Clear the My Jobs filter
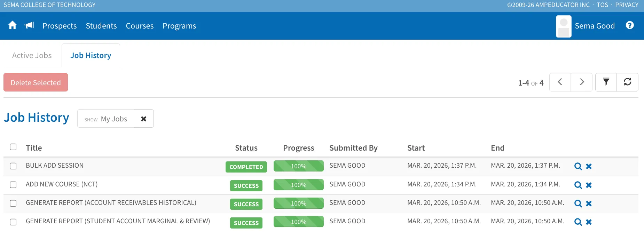 tap(144, 119)
